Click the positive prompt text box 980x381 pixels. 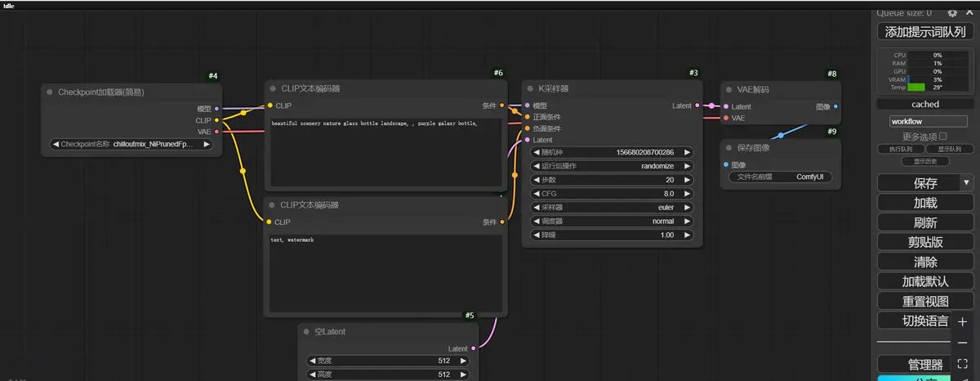click(x=385, y=153)
